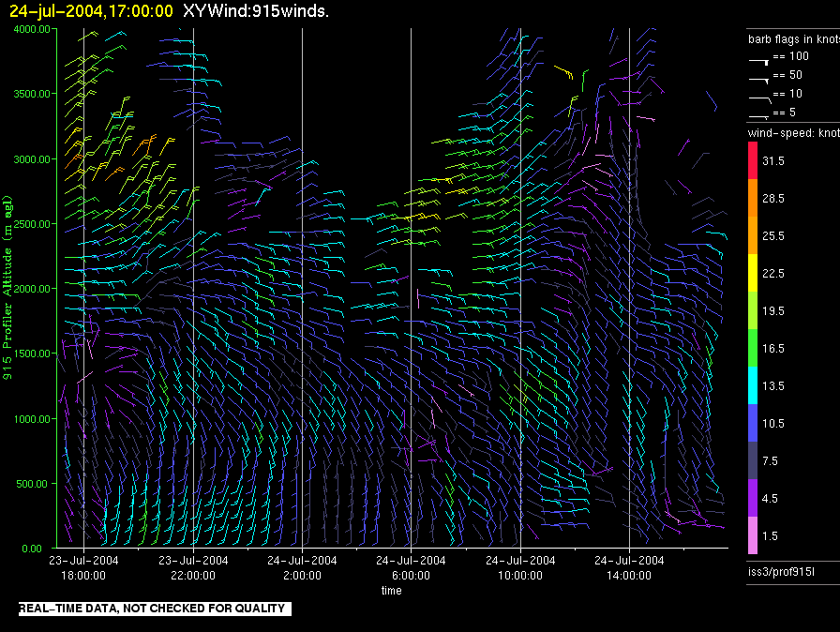Click the '== 100' barb legend value
The image size is (840, 632).
coord(790,56)
